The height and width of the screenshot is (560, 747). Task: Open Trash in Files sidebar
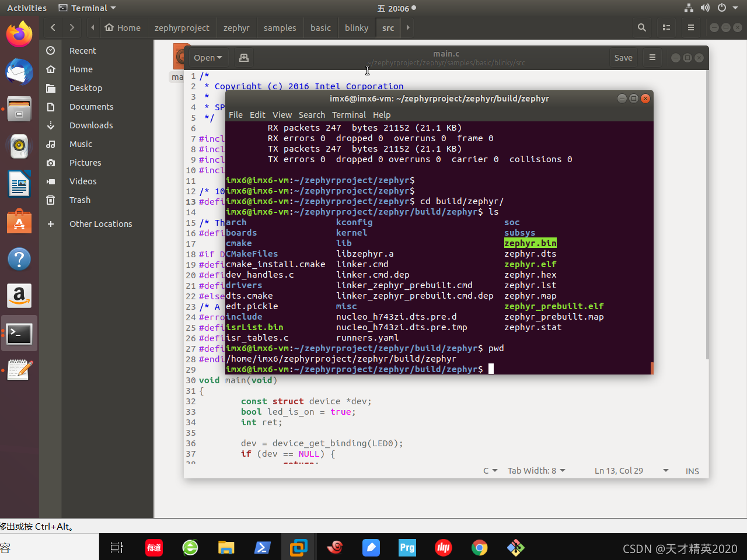click(x=97, y=200)
